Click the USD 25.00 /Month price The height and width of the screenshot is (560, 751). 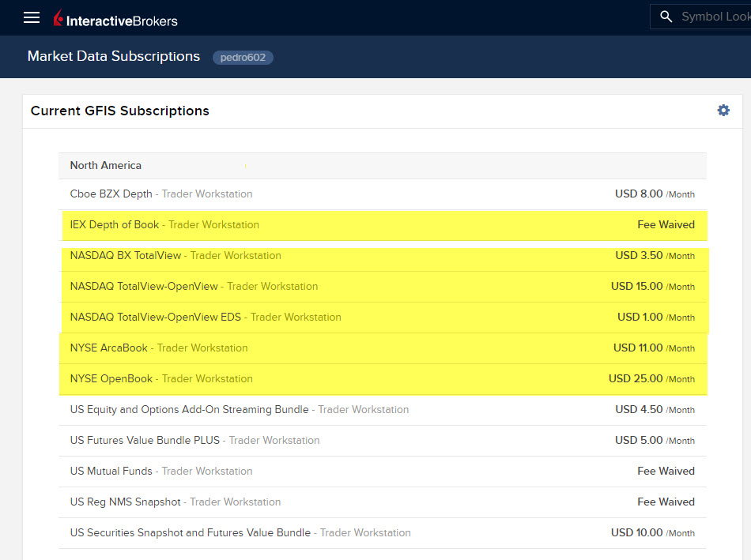tap(651, 378)
